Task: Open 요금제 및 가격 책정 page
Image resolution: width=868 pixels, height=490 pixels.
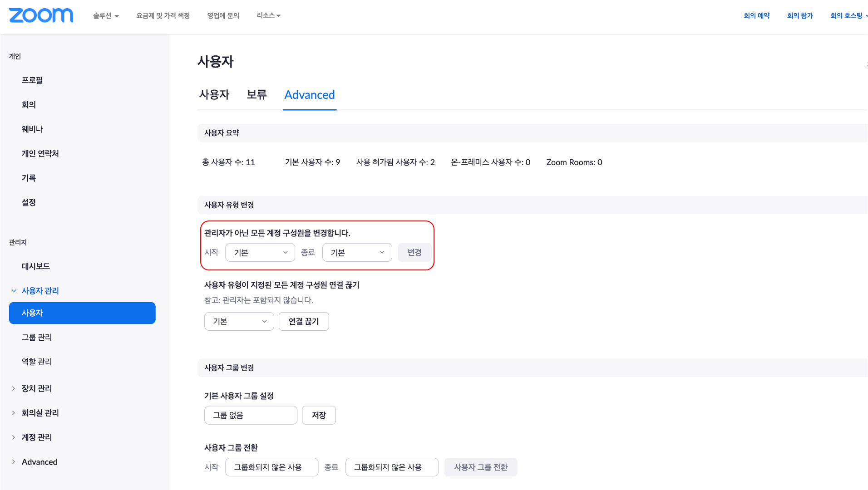Action: 163,15
